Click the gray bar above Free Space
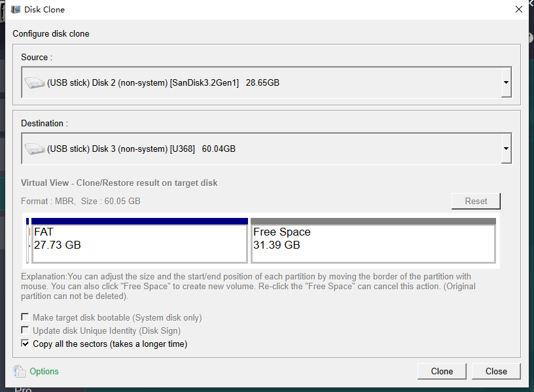This screenshot has width=534, height=392. [x=373, y=221]
